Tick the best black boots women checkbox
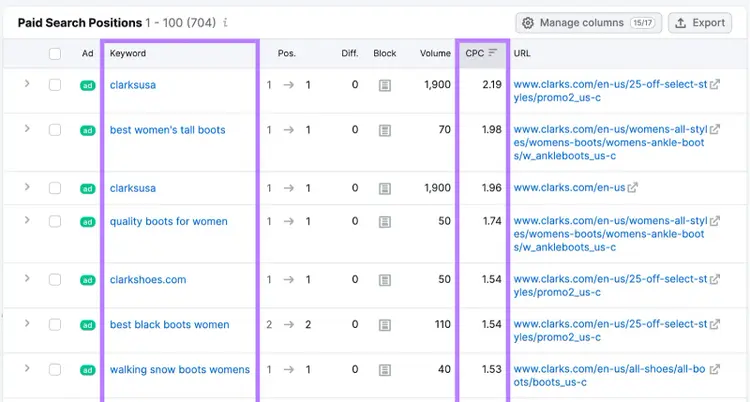Screen dimensions: 750x402 click(55, 324)
